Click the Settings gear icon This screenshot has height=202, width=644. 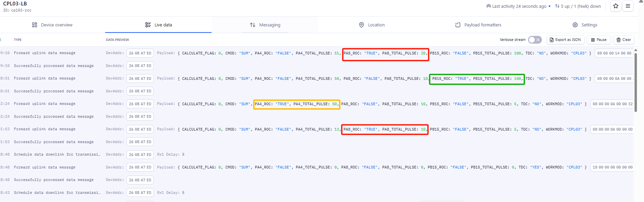[575, 25]
